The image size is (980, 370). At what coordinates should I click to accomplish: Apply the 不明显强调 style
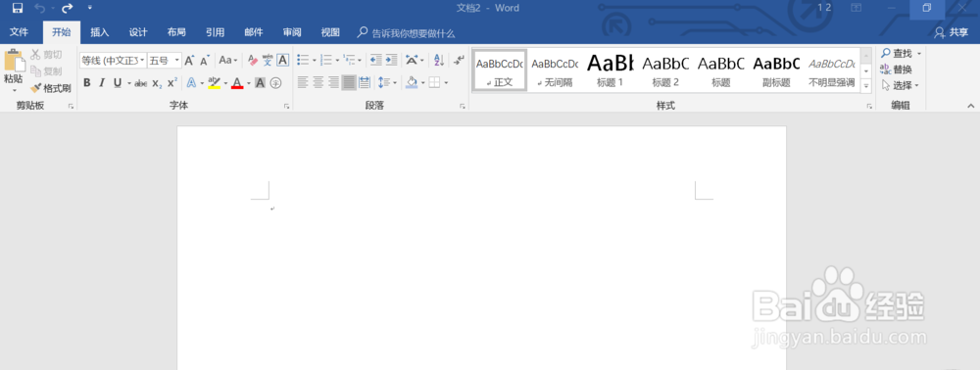(832, 70)
